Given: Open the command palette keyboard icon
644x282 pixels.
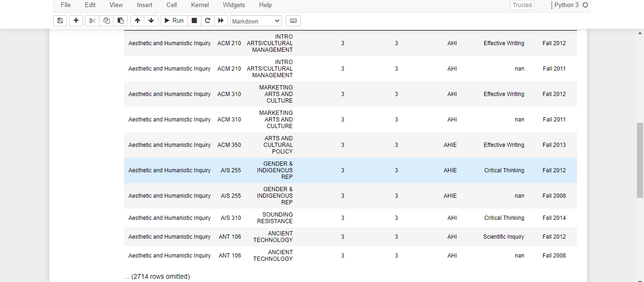Looking at the screenshot, I should coord(293,21).
